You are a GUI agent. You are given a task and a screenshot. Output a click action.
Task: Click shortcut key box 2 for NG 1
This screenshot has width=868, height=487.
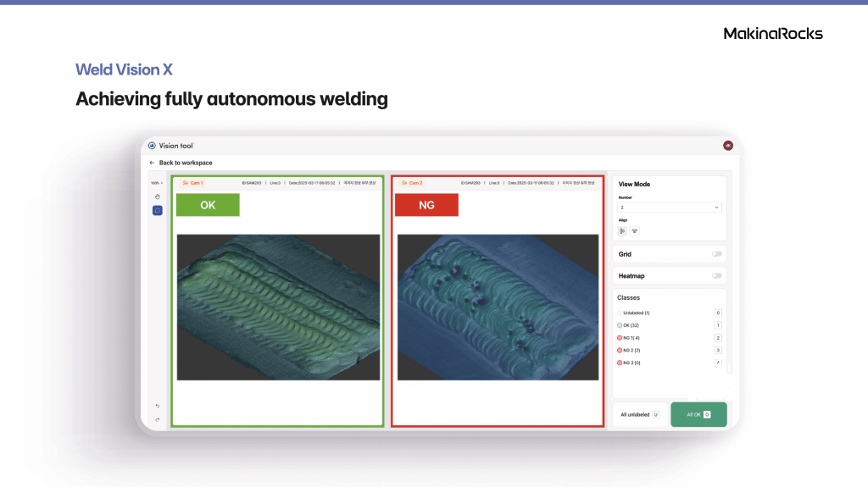(718, 338)
